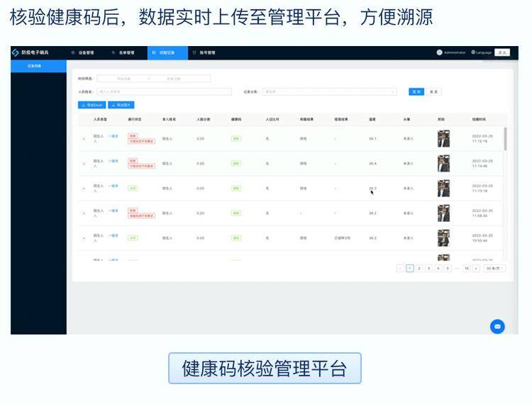Switch to the 名单管理 tab
Image resolution: width=532 pixels, height=404 pixels.
123,52
